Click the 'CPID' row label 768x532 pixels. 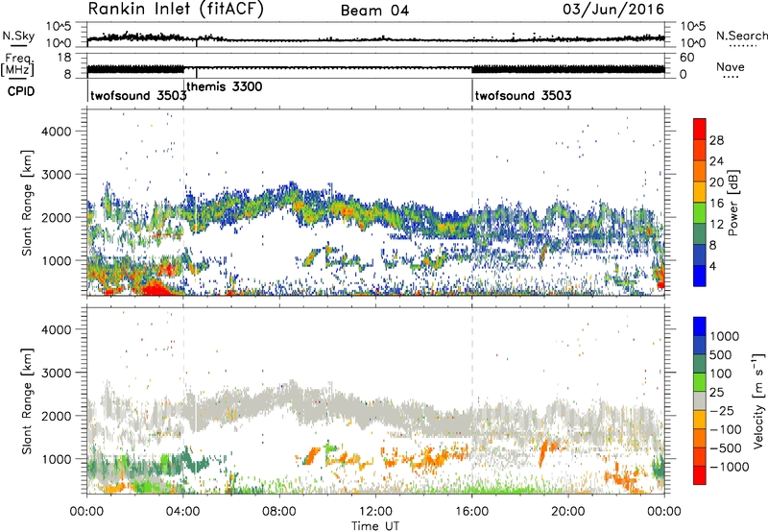(x=21, y=91)
